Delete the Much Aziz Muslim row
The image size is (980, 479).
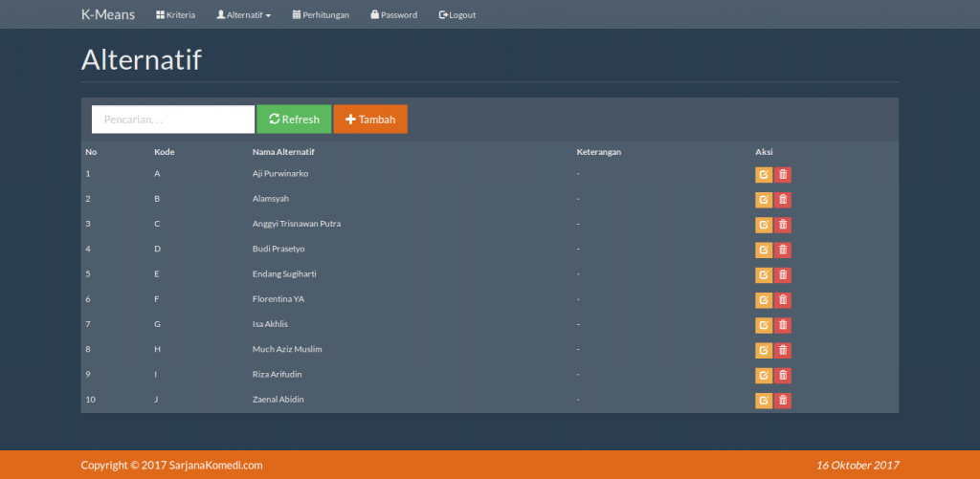783,350
